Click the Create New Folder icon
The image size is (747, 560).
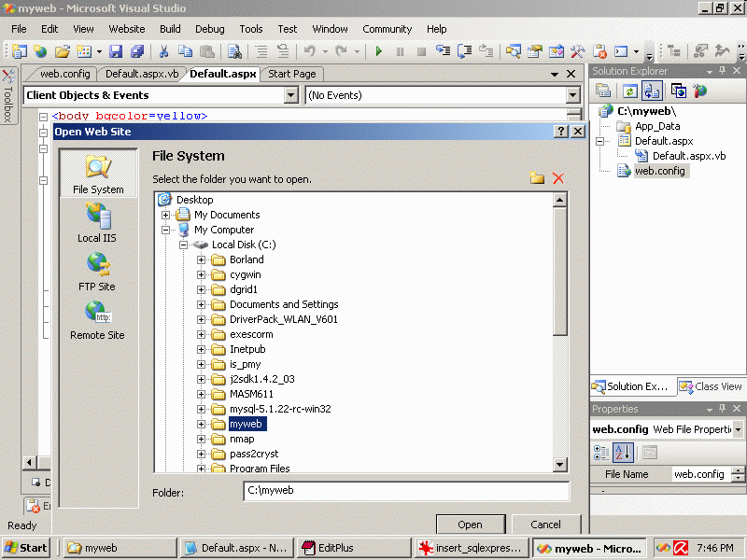pos(537,178)
